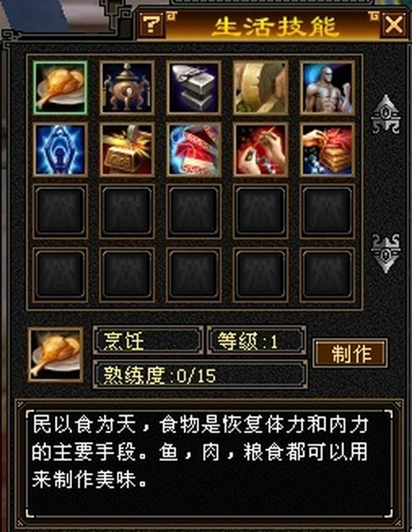The height and width of the screenshot is (532, 412).
Task: Select the leather roll crafting skill icon
Action: point(261,88)
